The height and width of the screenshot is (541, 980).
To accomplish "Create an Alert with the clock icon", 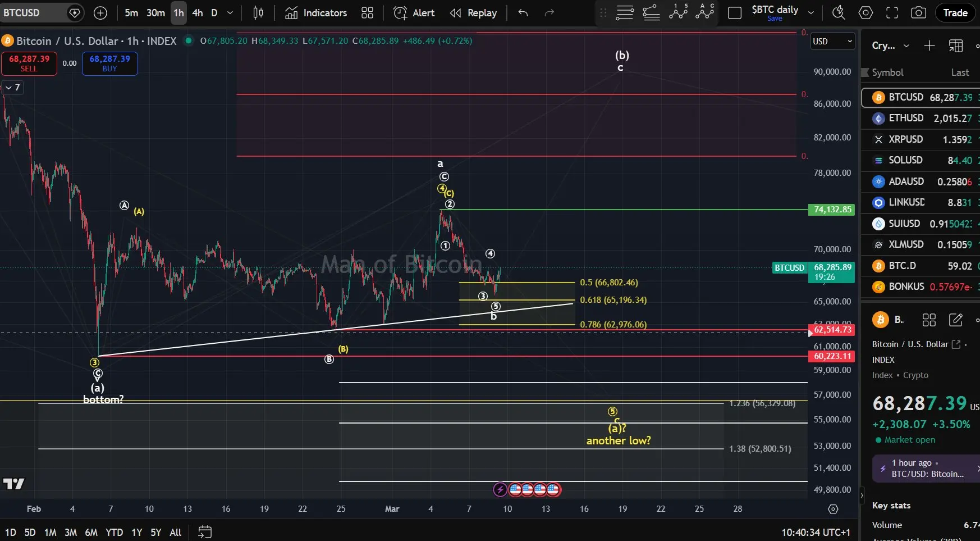I will pyautogui.click(x=414, y=13).
